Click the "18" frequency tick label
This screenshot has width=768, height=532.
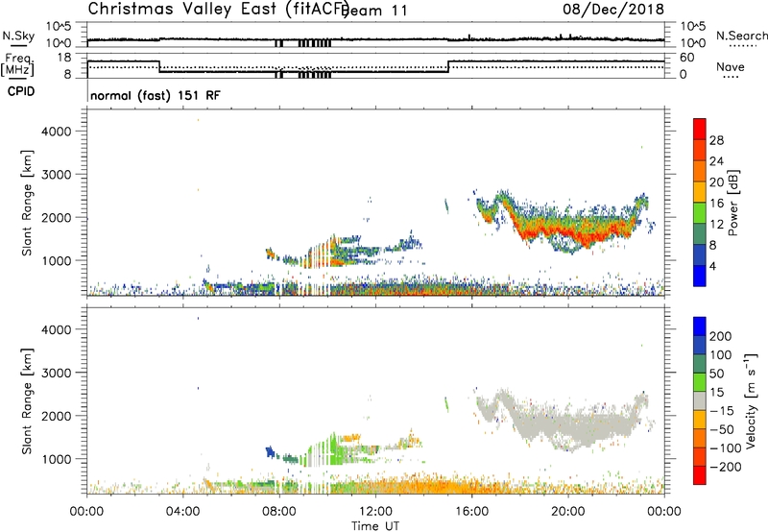click(x=63, y=58)
